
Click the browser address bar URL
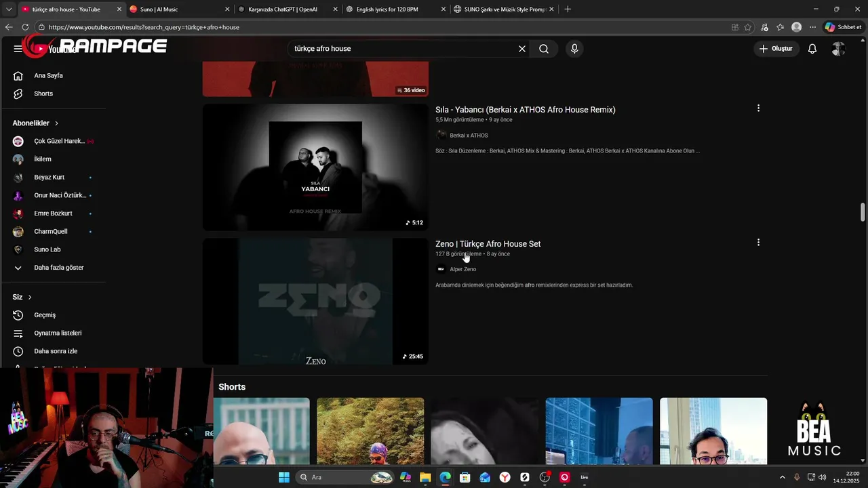144,27
